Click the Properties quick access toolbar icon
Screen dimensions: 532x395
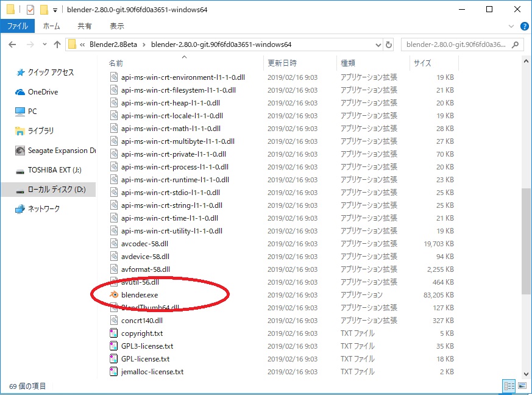tap(30, 10)
